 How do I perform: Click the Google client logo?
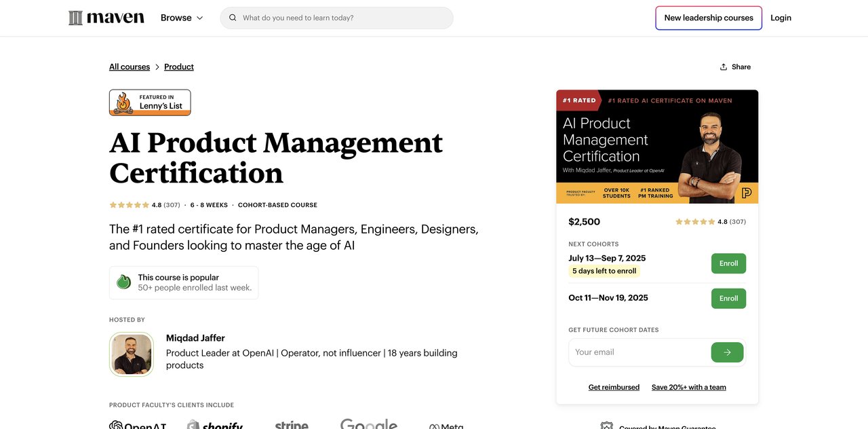pyautogui.click(x=369, y=424)
